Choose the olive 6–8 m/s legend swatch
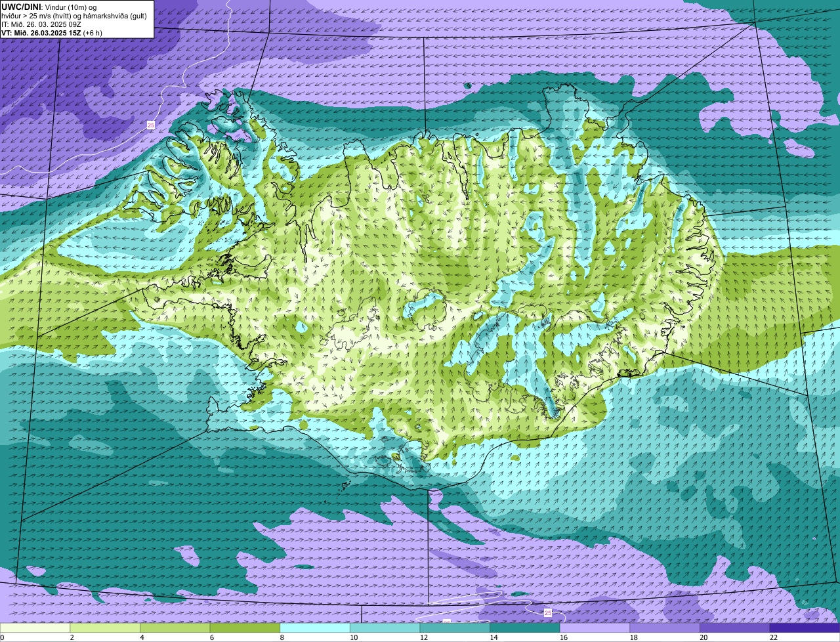Screen dimensions: 840x642 pyautogui.click(x=245, y=628)
